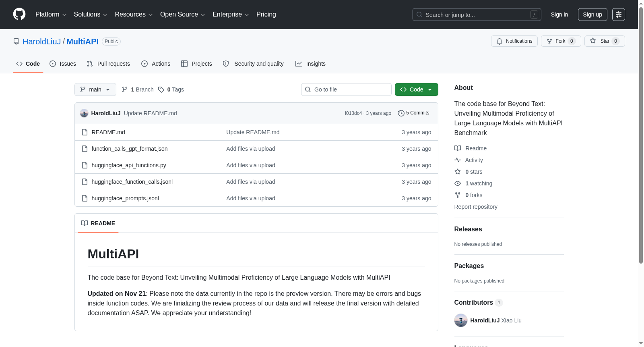
Task: Click the branch icon beside 1 Branch
Action: (125, 89)
